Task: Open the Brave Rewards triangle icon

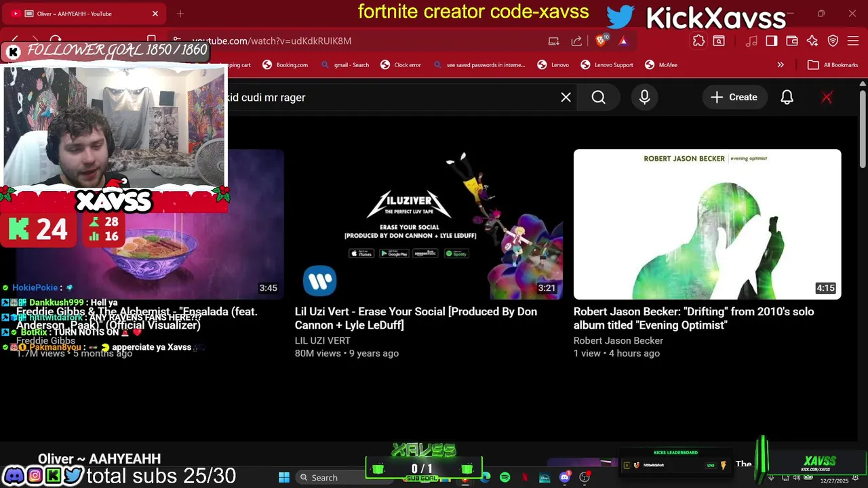Action: point(623,41)
